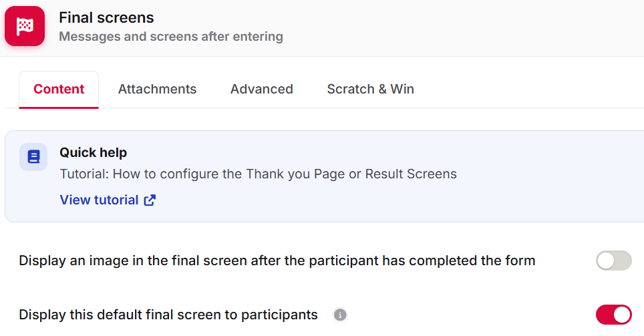Image resolution: width=644 pixels, height=336 pixels.
Task: Open the info tooltip icon beside default final screen
Action: point(339,315)
